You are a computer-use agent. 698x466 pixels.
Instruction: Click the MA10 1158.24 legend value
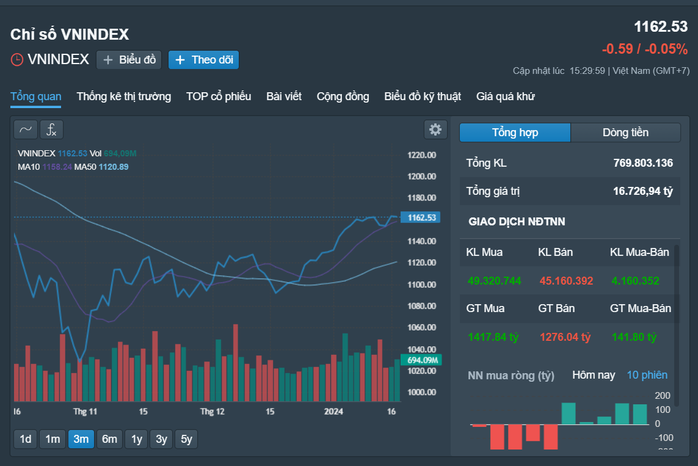(57, 167)
